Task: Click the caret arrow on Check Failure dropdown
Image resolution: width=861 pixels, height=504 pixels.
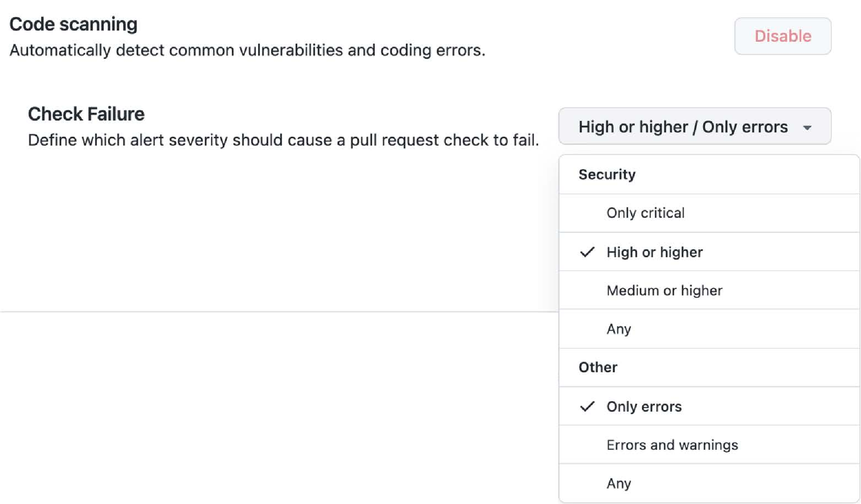Action: [807, 128]
